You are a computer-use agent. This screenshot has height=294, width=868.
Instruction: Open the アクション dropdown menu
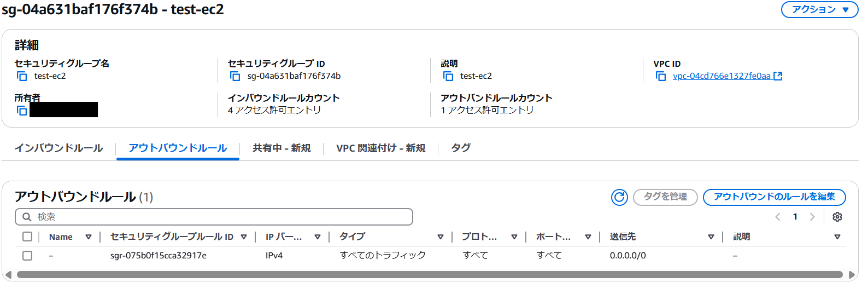pyautogui.click(x=820, y=9)
